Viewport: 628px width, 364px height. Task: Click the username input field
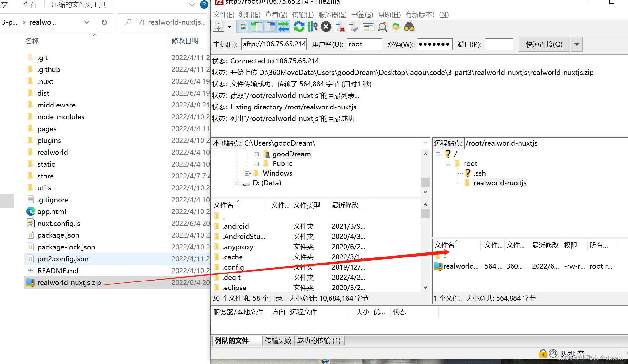[364, 44]
